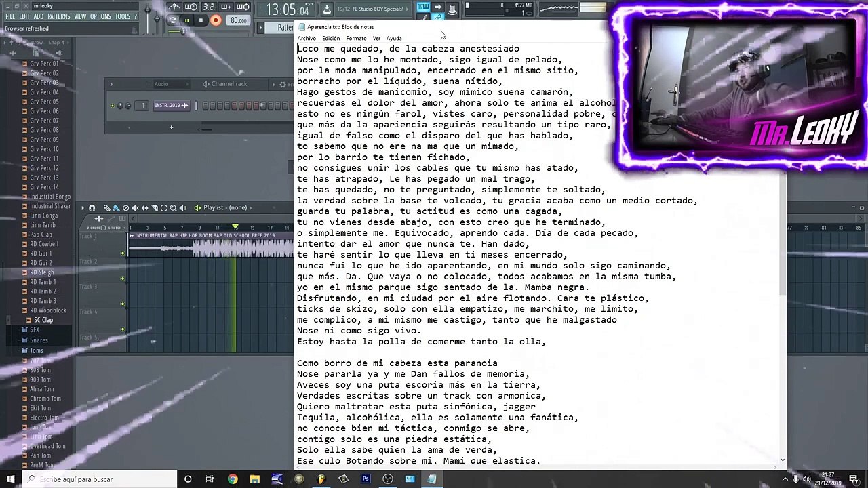The image size is (868, 488).
Task: Open the FL Studio EDIT menu
Action: (x=24, y=16)
